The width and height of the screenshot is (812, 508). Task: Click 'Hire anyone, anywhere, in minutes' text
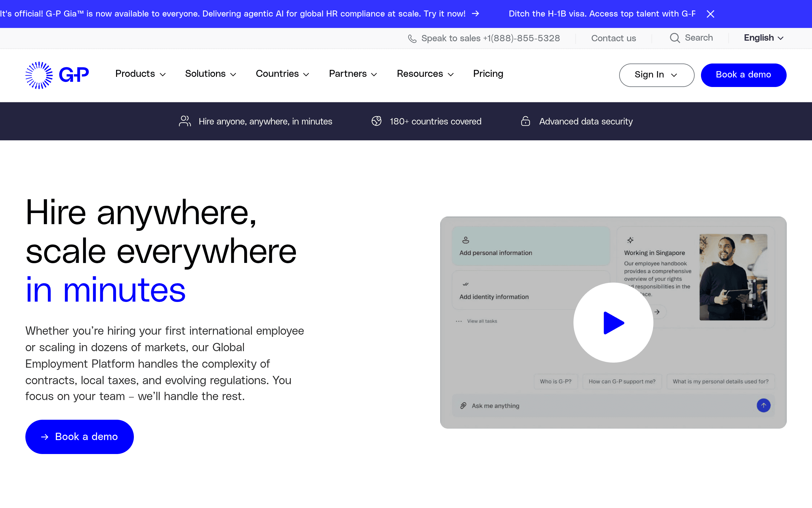(265, 121)
